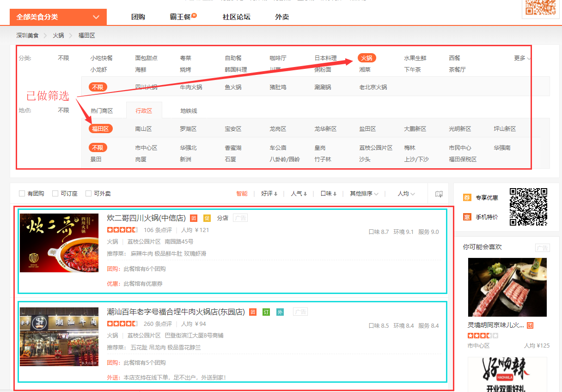This screenshot has height=392, width=562.
Task: Click the 广告 tag beside 你可能会喜欢
Action: point(543,248)
